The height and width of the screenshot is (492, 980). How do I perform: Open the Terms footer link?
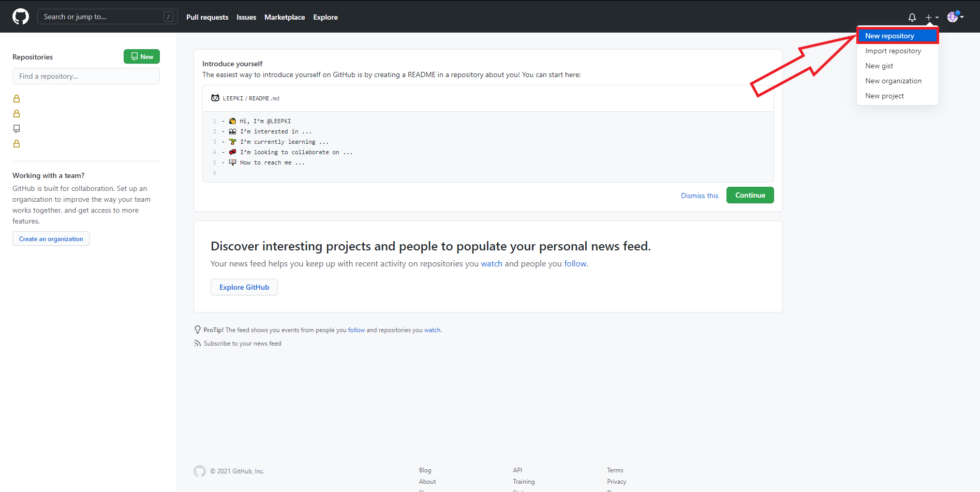pyautogui.click(x=615, y=470)
